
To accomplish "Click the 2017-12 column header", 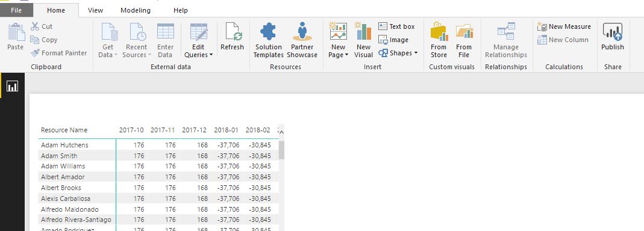I will coord(194,130).
